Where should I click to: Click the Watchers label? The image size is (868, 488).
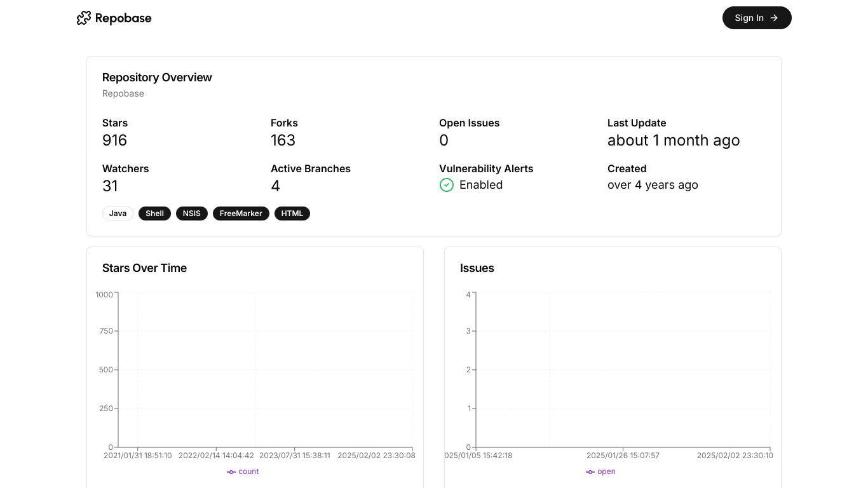pos(125,169)
